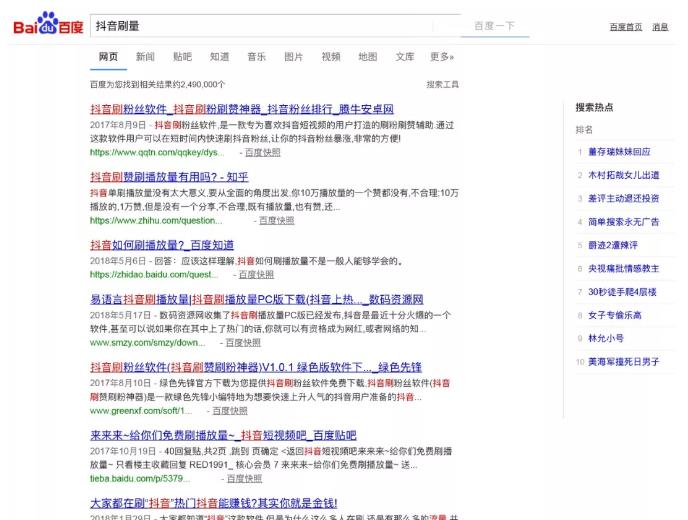Open result 抖音刷粉丝软件 腾牛安卓网
The height and width of the screenshot is (520, 688).
point(242,109)
